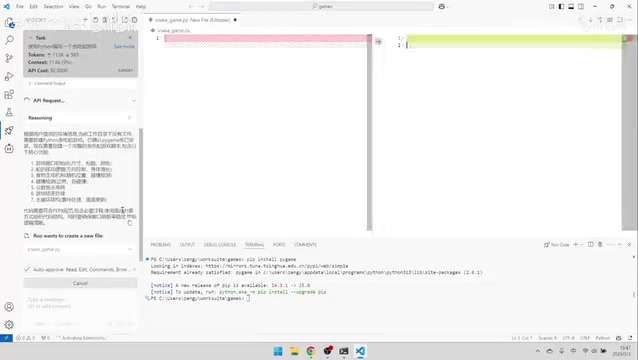Toggle the bottom panel layout button
The image size is (638, 360).
click(x=571, y=7)
